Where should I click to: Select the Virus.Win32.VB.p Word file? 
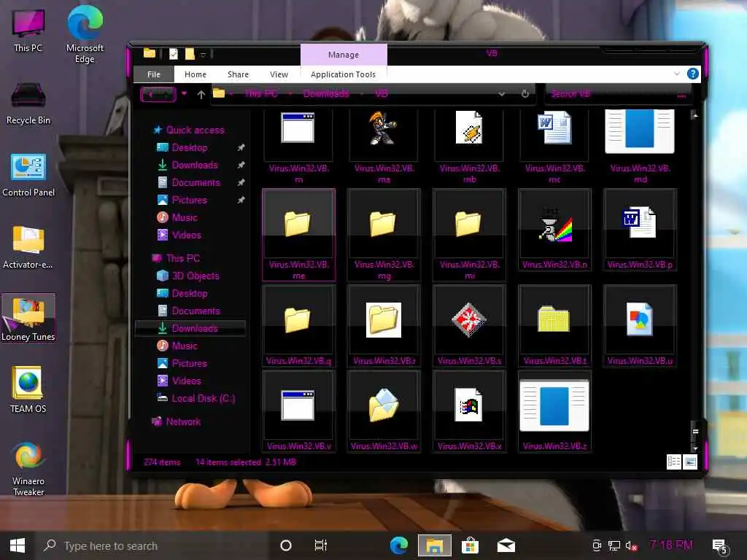(x=640, y=230)
